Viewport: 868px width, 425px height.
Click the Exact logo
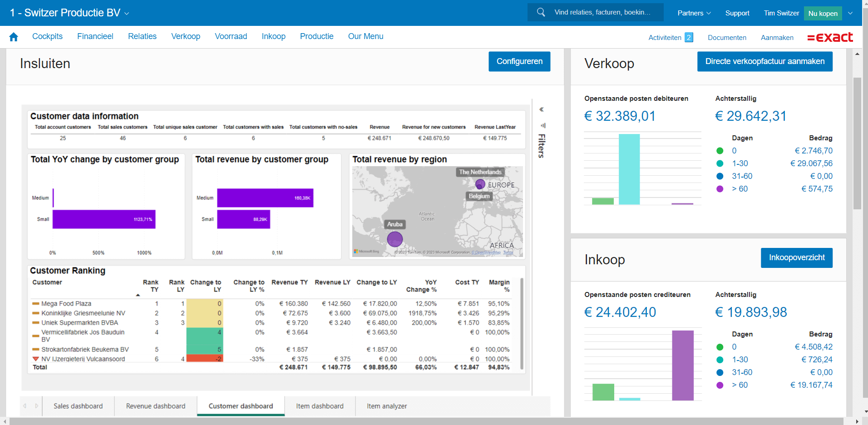[x=830, y=37]
